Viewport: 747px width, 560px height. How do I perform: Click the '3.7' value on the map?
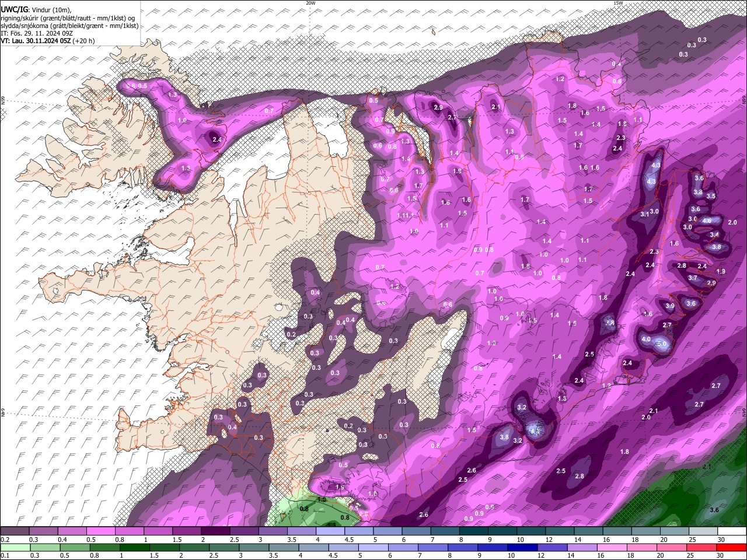tap(693, 278)
